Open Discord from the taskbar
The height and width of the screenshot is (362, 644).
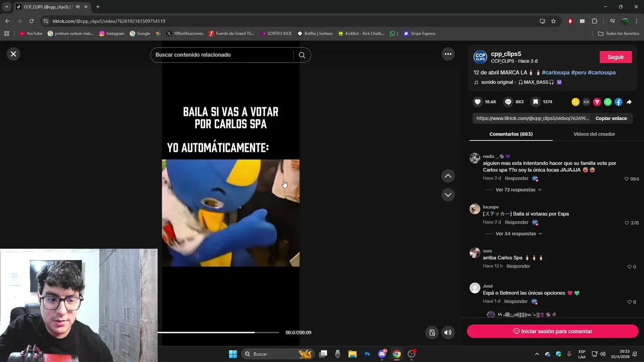(382, 354)
